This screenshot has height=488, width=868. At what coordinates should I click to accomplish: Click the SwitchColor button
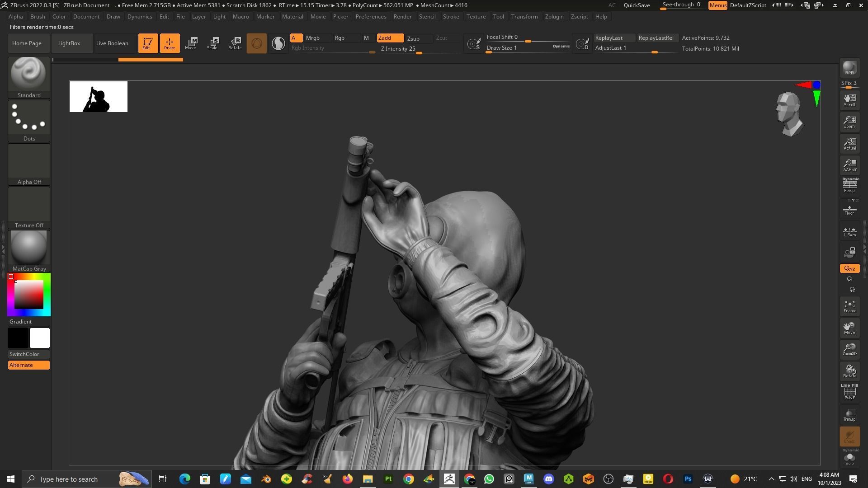pyautogui.click(x=28, y=354)
